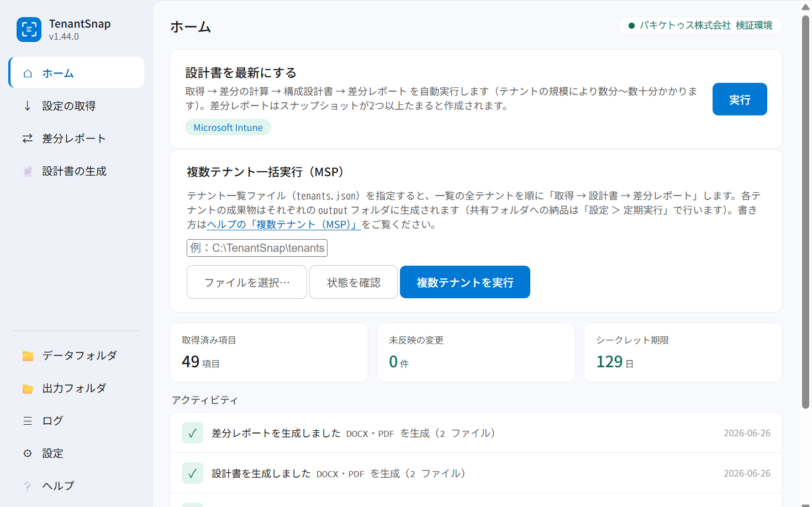Open 設定の取得 in the sidebar
Image resolution: width=812 pixels, height=507 pixels.
76,105
